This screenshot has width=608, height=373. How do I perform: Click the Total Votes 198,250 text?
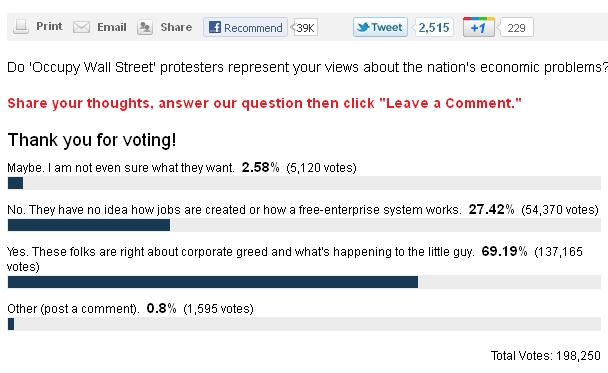546,356
